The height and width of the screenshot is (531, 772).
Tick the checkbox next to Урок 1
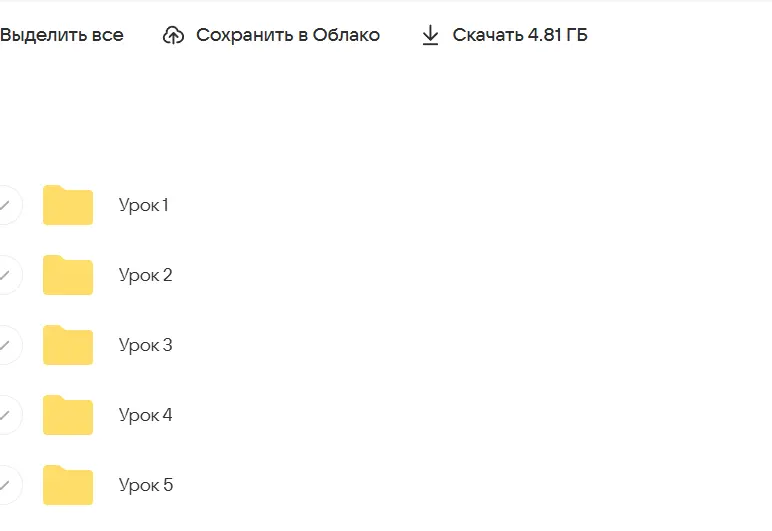pyautogui.click(x=6, y=205)
